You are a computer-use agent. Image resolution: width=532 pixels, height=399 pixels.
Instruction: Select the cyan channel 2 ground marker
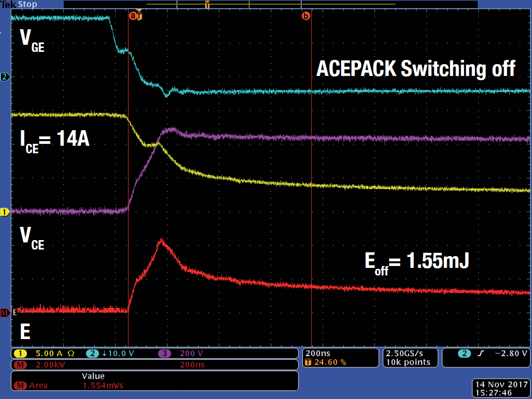(x=5, y=77)
